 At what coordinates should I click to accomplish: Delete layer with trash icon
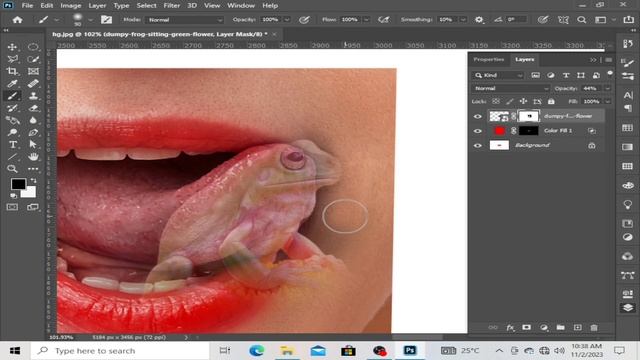(x=594, y=327)
